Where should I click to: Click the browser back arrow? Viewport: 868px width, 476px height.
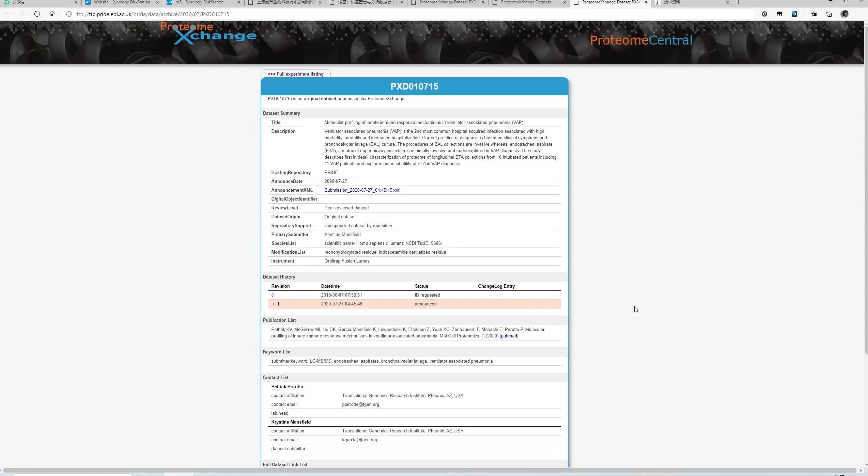[7, 14]
